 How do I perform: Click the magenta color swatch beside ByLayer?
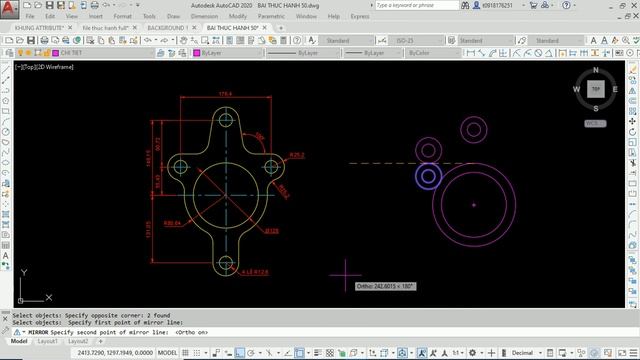(x=197, y=53)
